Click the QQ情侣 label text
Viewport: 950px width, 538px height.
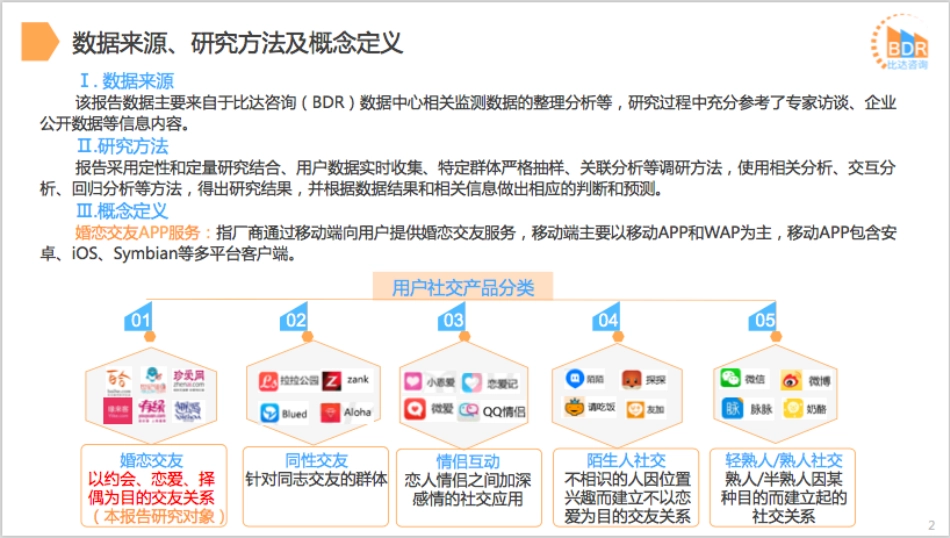[x=503, y=412]
